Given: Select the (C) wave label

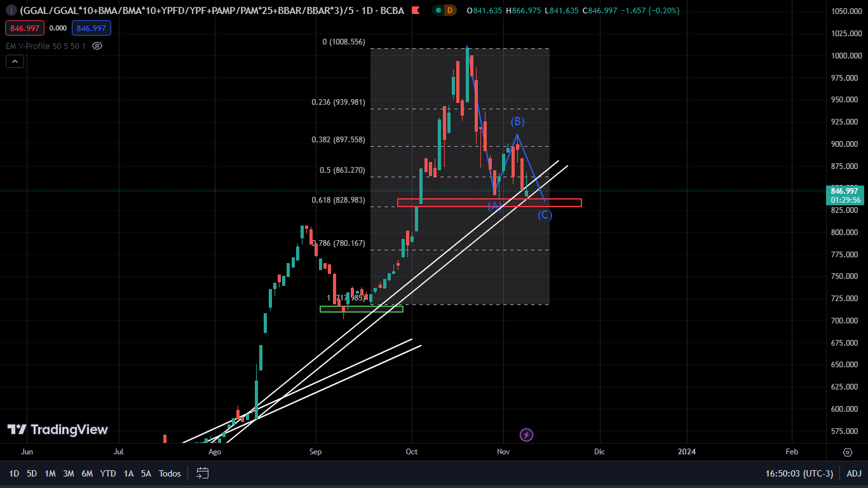Looking at the screenshot, I should pos(545,215).
